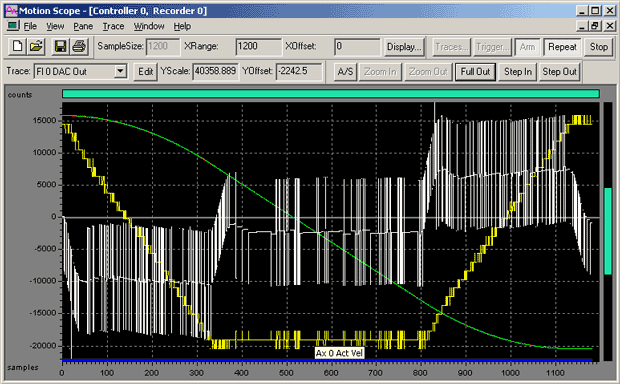The image size is (620, 384).
Task: Click the YOffset input field
Action: click(299, 72)
